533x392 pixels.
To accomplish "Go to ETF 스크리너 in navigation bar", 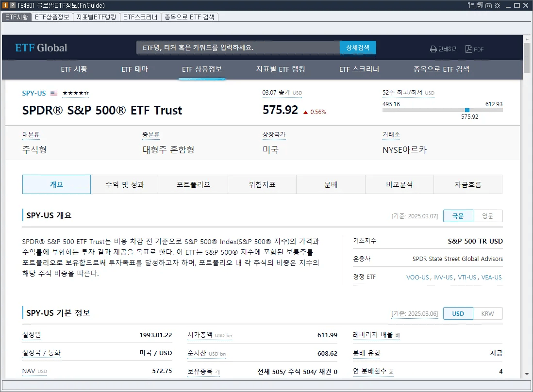I will (359, 69).
